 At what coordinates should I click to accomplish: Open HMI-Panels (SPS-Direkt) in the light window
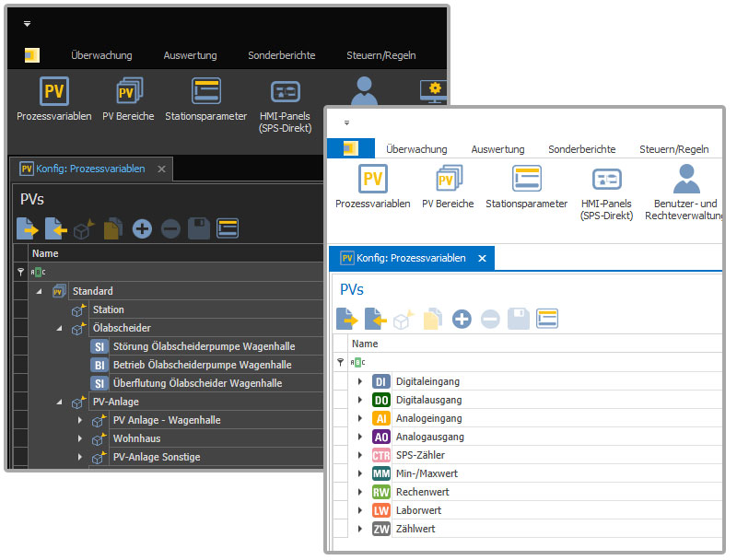[606, 193]
